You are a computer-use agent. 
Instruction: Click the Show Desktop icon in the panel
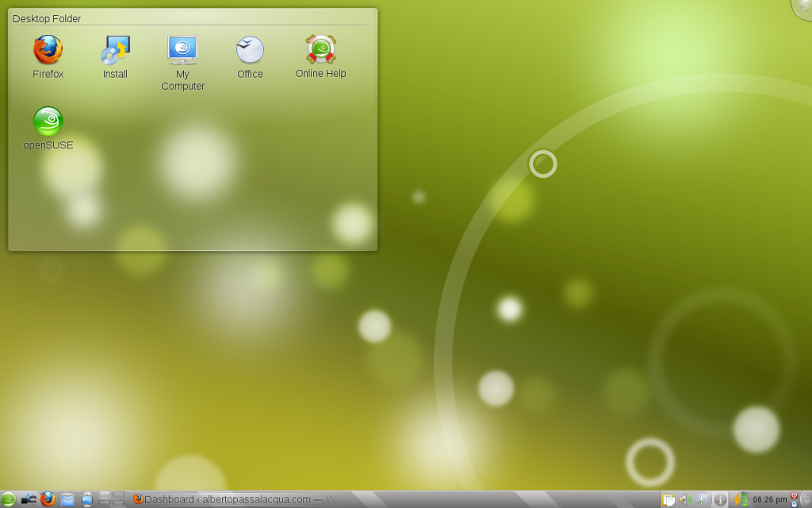87,500
